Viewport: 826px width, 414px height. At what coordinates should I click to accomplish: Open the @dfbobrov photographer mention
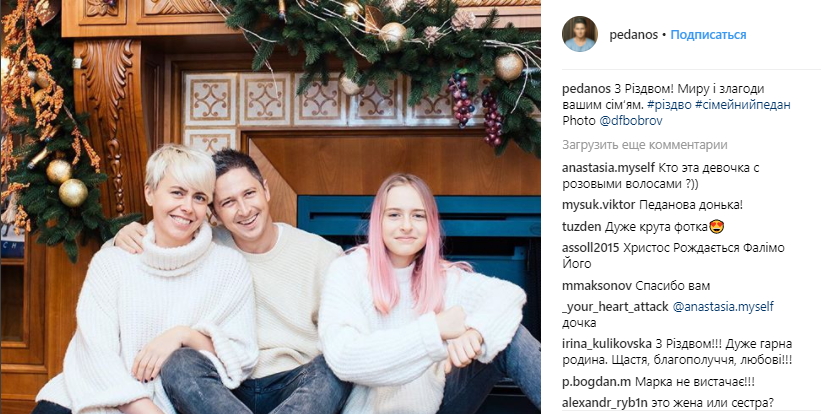click(631, 121)
